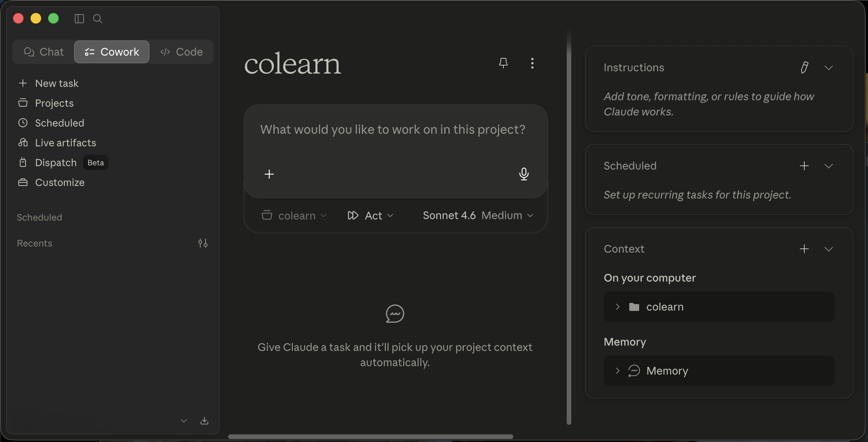Collapse the Instructions panel chevron
This screenshot has width=868, height=442.
pos(829,68)
